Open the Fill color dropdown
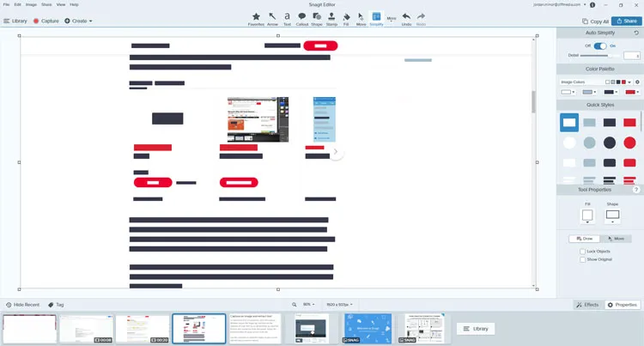This screenshot has height=346, width=644. pos(587,216)
